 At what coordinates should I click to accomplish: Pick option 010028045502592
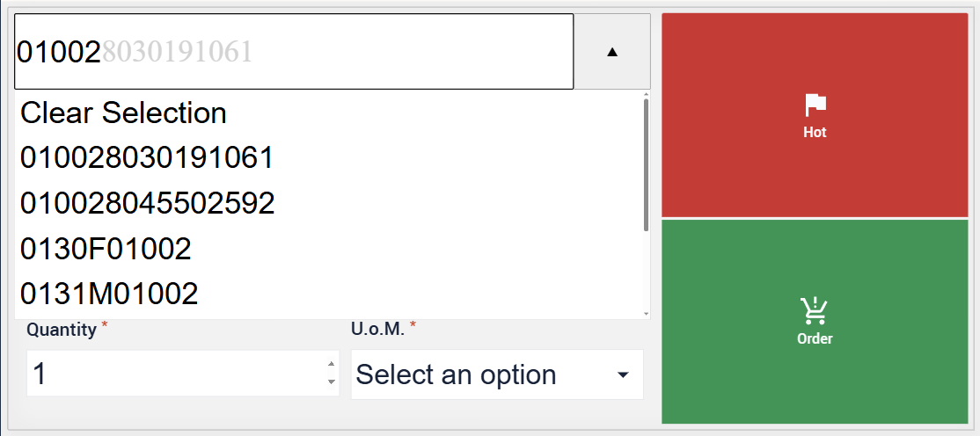(148, 204)
